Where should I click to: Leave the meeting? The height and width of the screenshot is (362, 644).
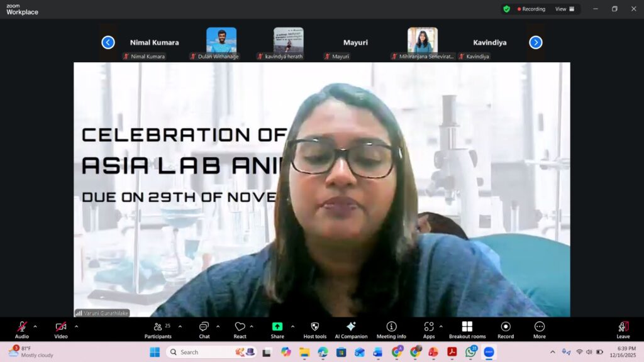click(x=623, y=329)
